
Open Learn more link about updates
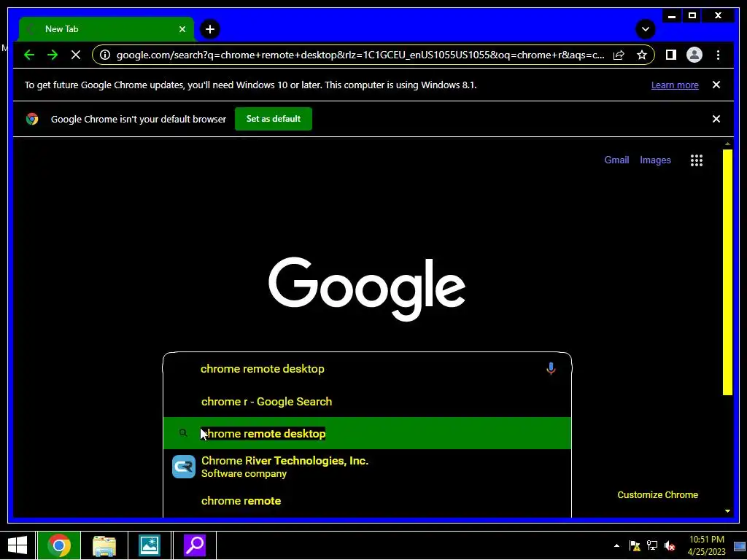[x=675, y=85]
